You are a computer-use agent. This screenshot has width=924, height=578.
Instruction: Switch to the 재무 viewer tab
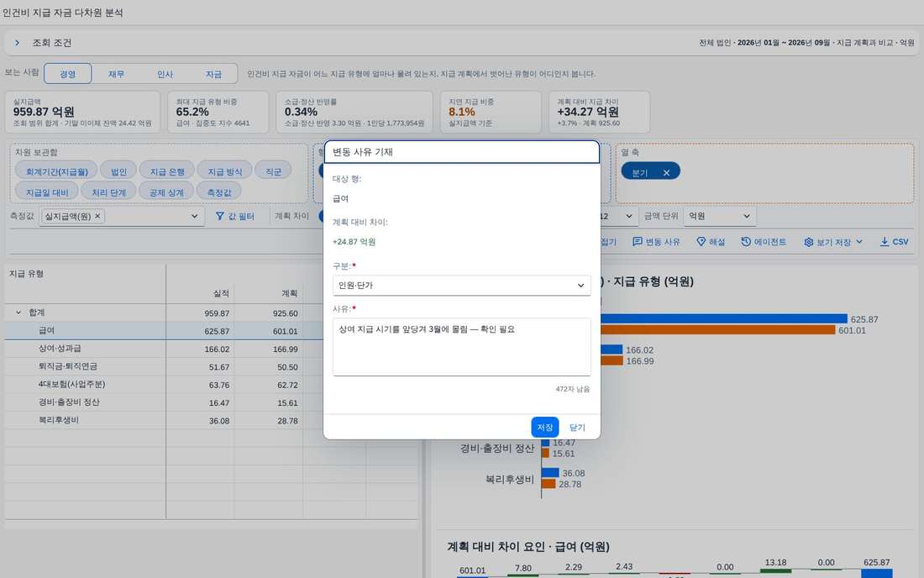(116, 74)
